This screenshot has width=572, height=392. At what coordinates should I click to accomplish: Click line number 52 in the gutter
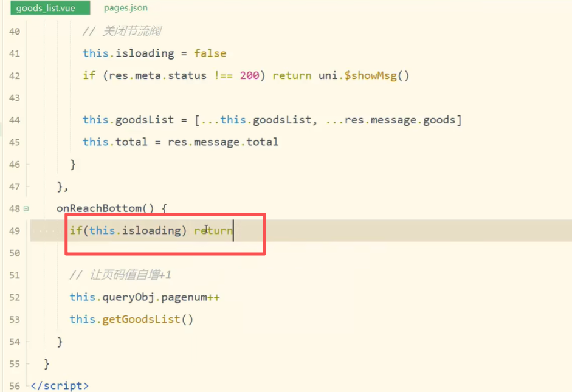(x=15, y=298)
